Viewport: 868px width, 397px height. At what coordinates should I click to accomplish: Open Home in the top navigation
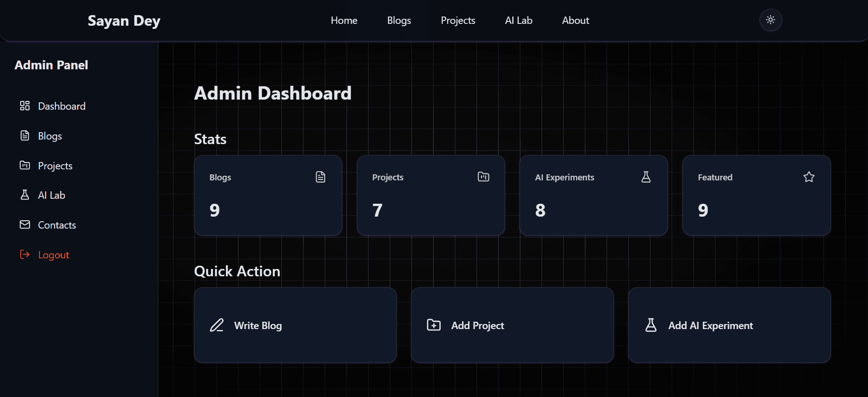point(344,21)
